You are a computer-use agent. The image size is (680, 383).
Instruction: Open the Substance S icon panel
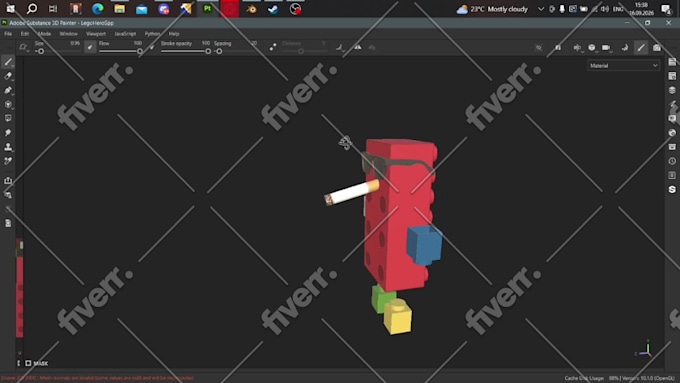tap(672, 190)
